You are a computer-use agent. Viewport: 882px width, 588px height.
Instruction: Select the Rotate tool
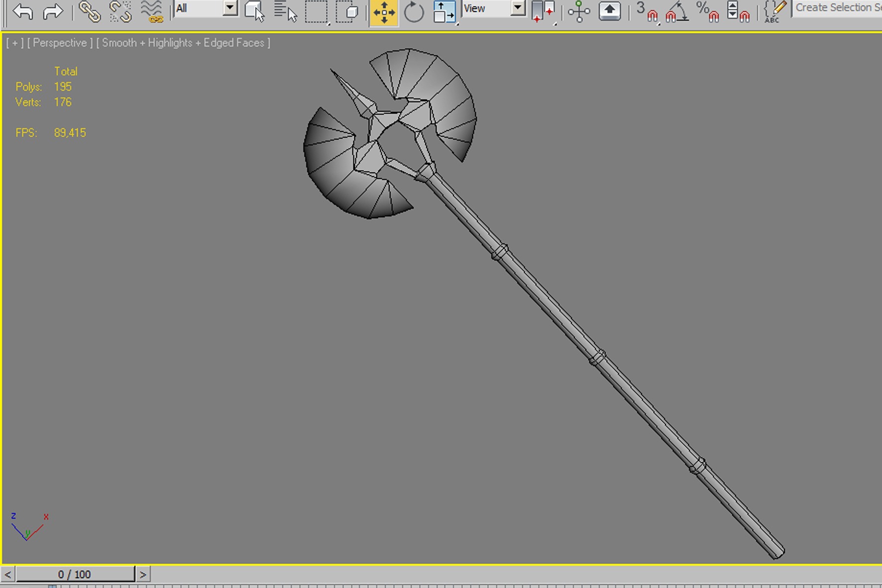[x=414, y=11]
